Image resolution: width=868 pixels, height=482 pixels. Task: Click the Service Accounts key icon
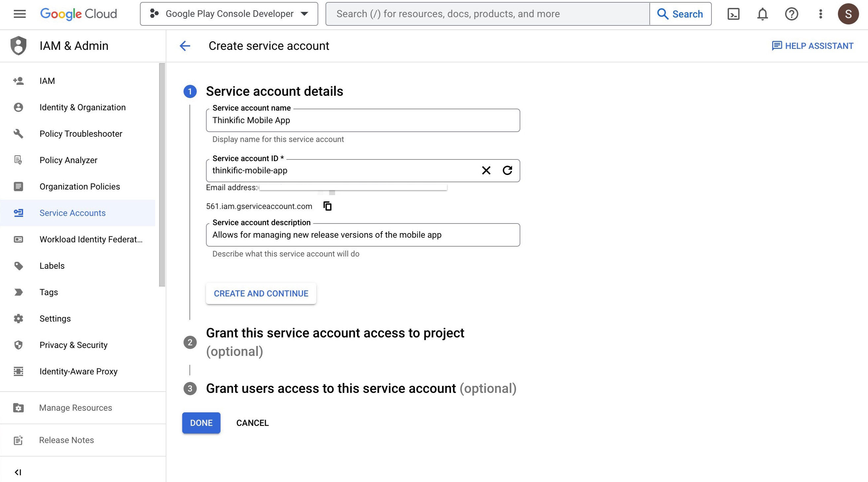[18, 213]
